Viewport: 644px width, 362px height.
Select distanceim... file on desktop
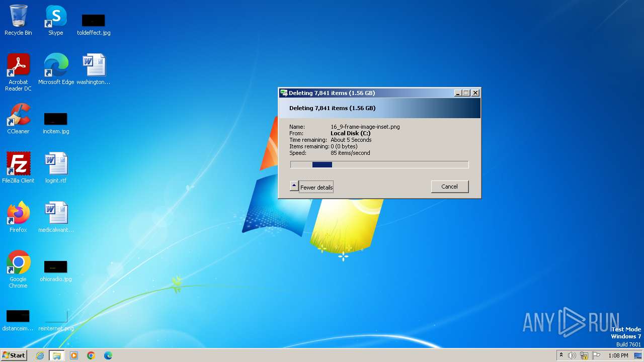point(18,320)
